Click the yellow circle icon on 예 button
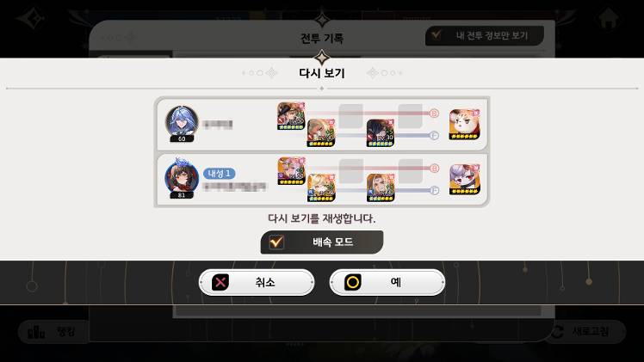 coord(353,282)
